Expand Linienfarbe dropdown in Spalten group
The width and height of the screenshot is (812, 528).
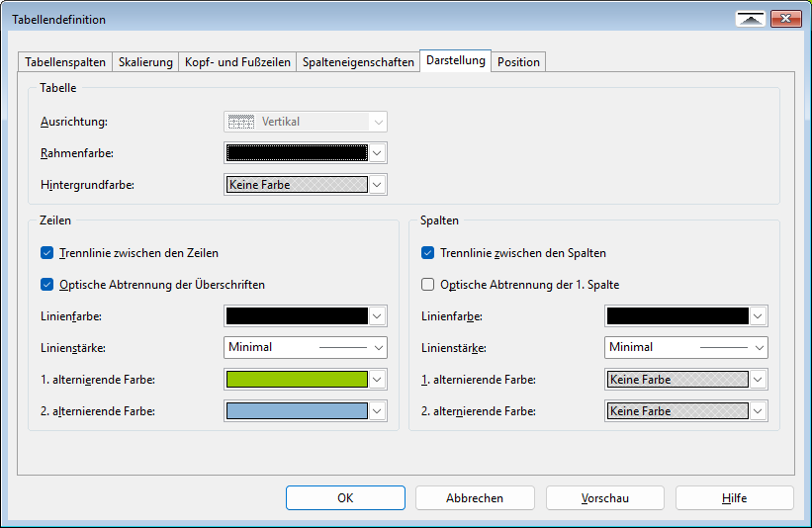[x=759, y=316]
